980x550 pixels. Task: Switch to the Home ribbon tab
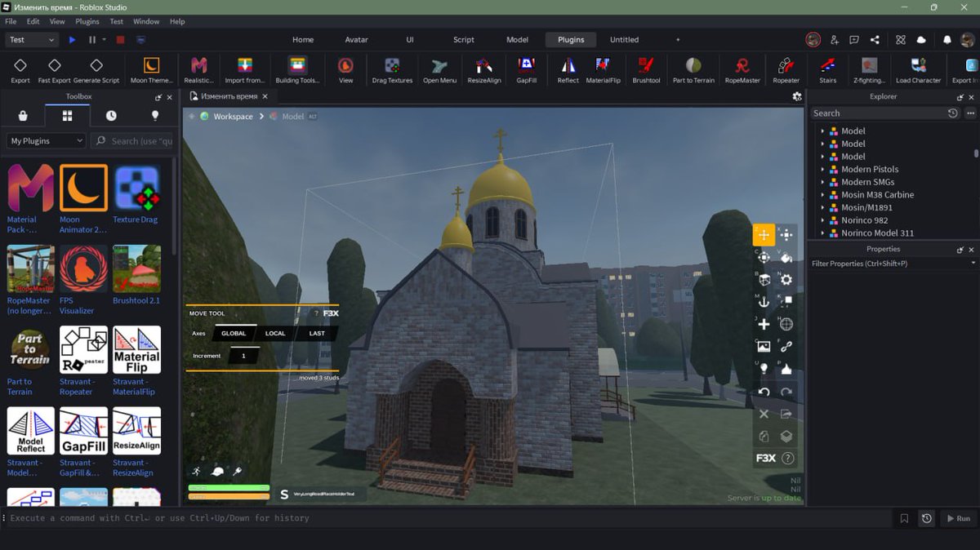[x=303, y=39]
